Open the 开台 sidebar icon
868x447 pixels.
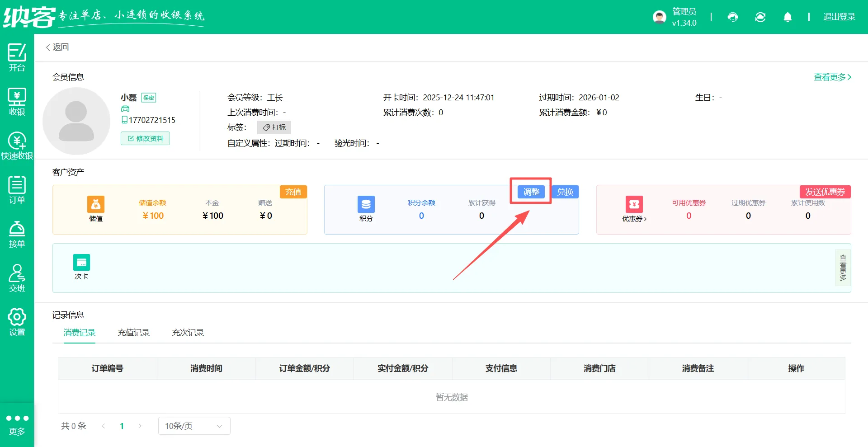pos(17,58)
